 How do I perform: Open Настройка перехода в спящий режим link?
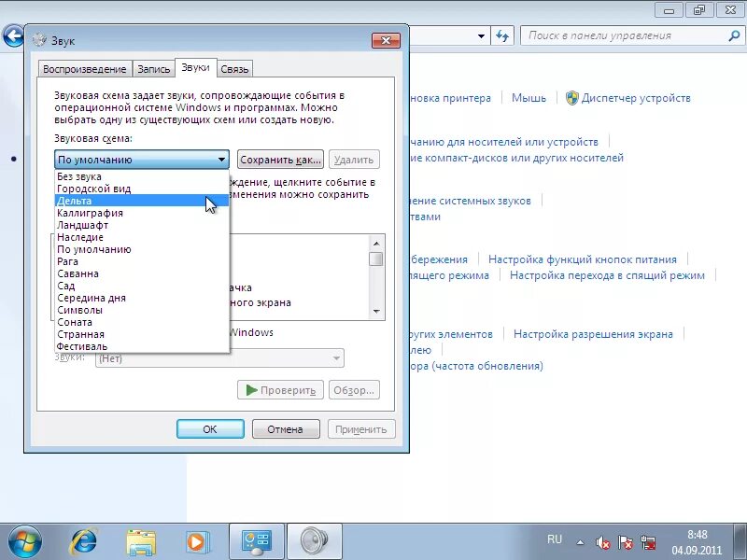[x=607, y=275]
